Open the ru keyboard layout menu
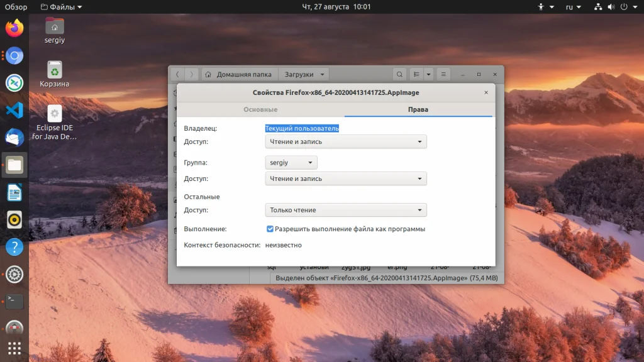This screenshot has width=644, height=362. pyautogui.click(x=572, y=7)
